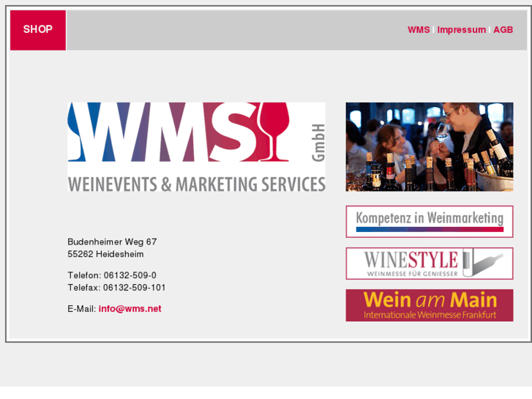Open the WMS navigation link

419,30
